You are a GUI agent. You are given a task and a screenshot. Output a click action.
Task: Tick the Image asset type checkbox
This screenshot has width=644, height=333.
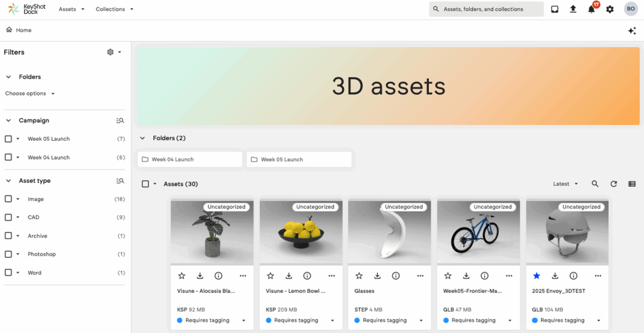8,199
